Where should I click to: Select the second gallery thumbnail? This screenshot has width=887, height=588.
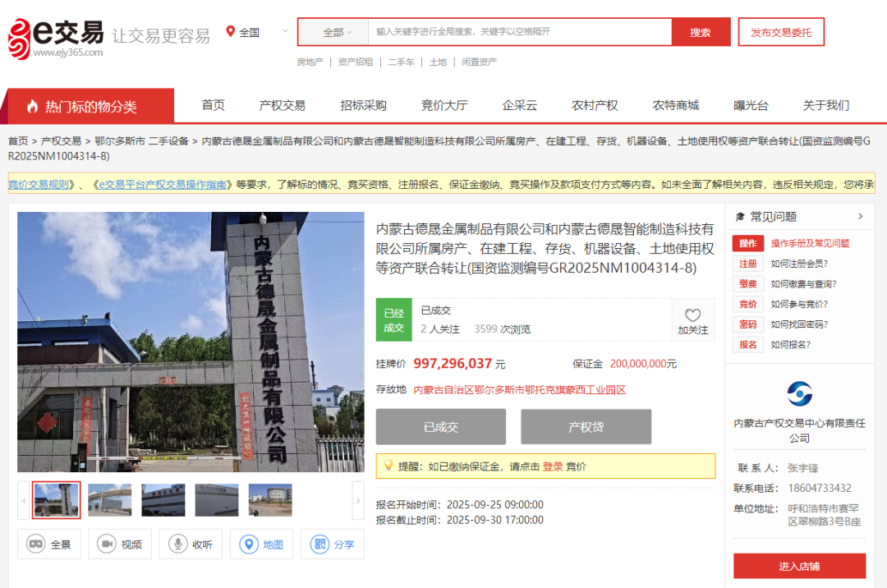point(110,500)
